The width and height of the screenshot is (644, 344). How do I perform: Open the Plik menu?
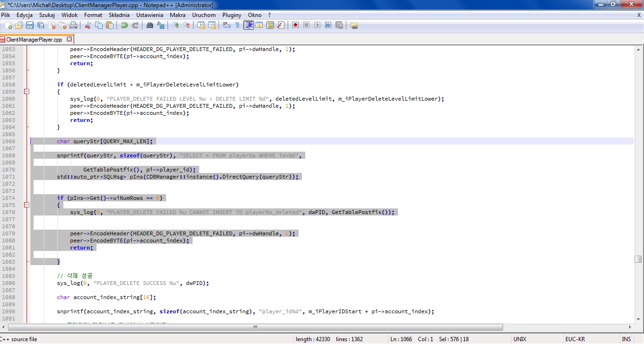(6, 15)
